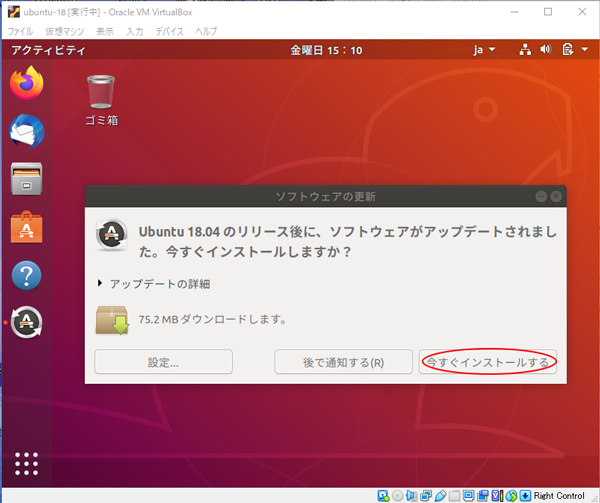Click the updater icon inside the dialog
600x503 pixels.
(x=111, y=234)
